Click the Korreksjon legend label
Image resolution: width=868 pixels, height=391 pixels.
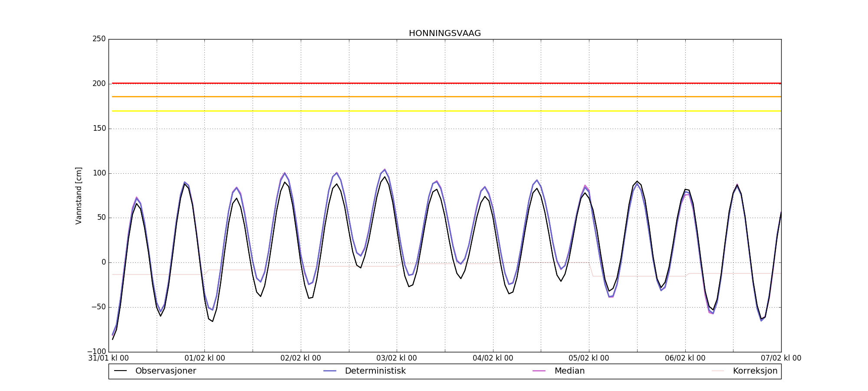pos(755,371)
